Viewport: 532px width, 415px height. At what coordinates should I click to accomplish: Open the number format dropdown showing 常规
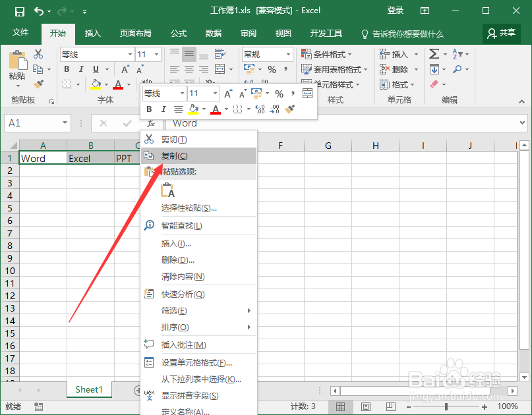pos(288,54)
